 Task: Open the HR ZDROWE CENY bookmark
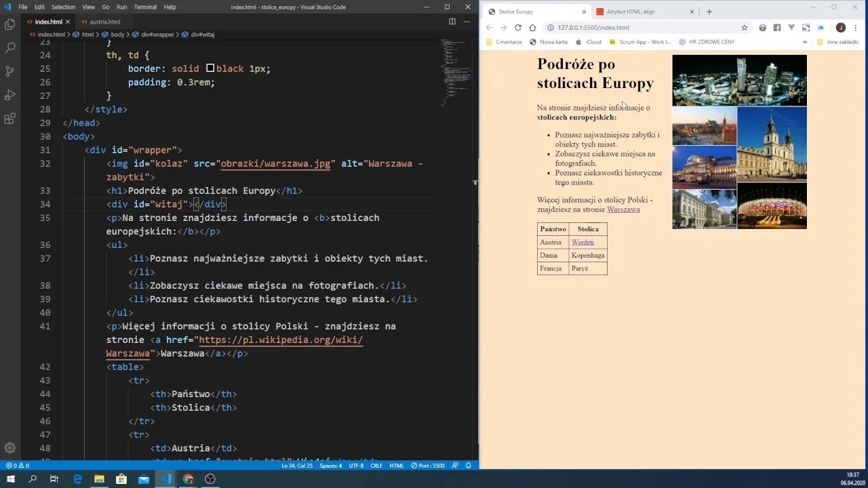click(707, 42)
